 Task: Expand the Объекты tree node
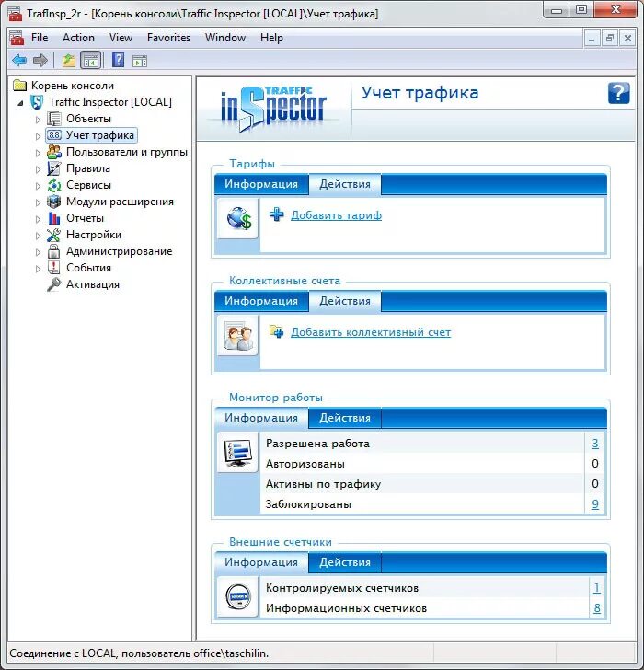(38, 120)
